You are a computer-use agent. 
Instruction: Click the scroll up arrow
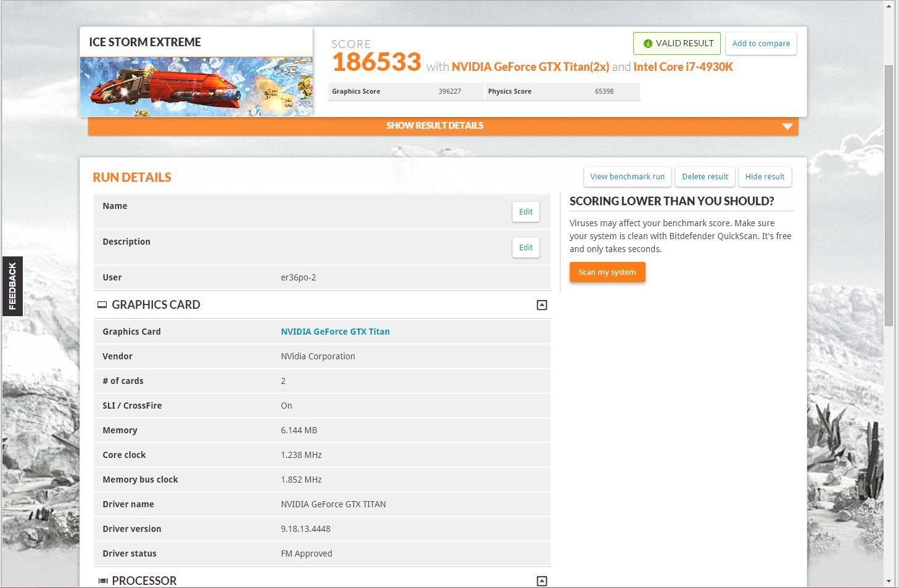(x=889, y=6)
